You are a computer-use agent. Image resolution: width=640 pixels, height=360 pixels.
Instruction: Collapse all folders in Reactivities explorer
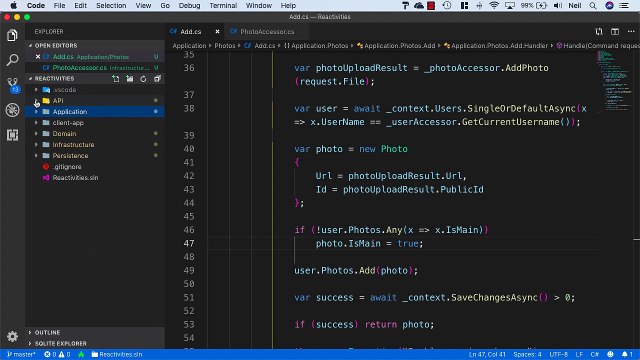click(x=157, y=79)
